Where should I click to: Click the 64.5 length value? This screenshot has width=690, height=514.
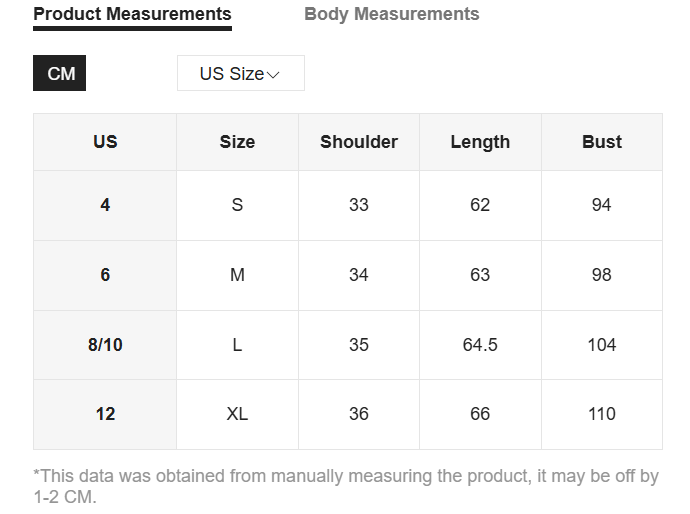[x=480, y=345]
